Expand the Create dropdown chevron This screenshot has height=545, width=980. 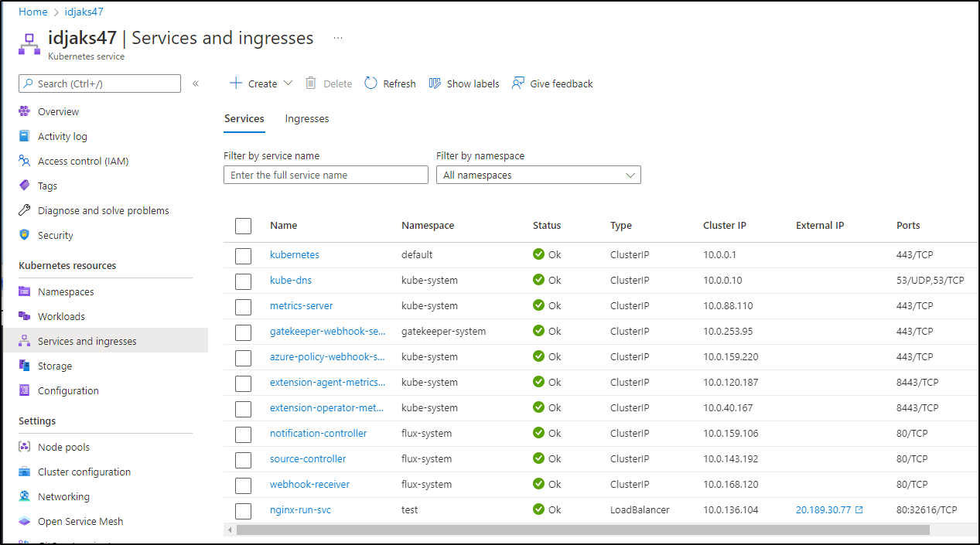pyautogui.click(x=289, y=83)
